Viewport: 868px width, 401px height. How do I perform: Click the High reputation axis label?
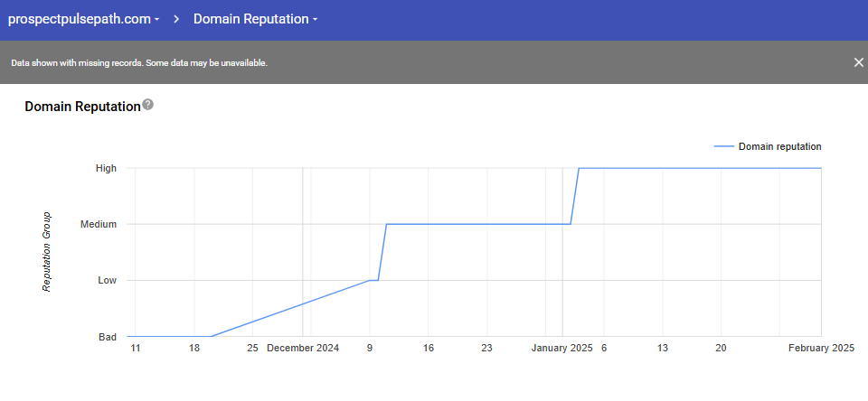106,168
